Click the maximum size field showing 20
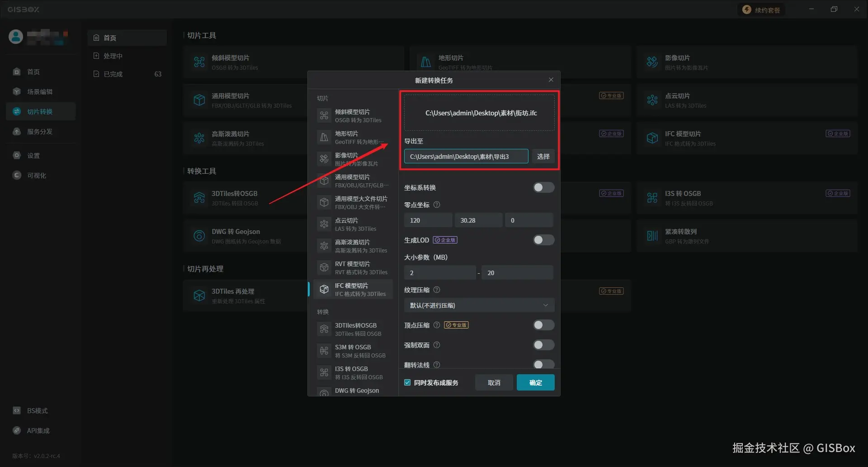Image resolution: width=868 pixels, height=467 pixels. click(517, 272)
